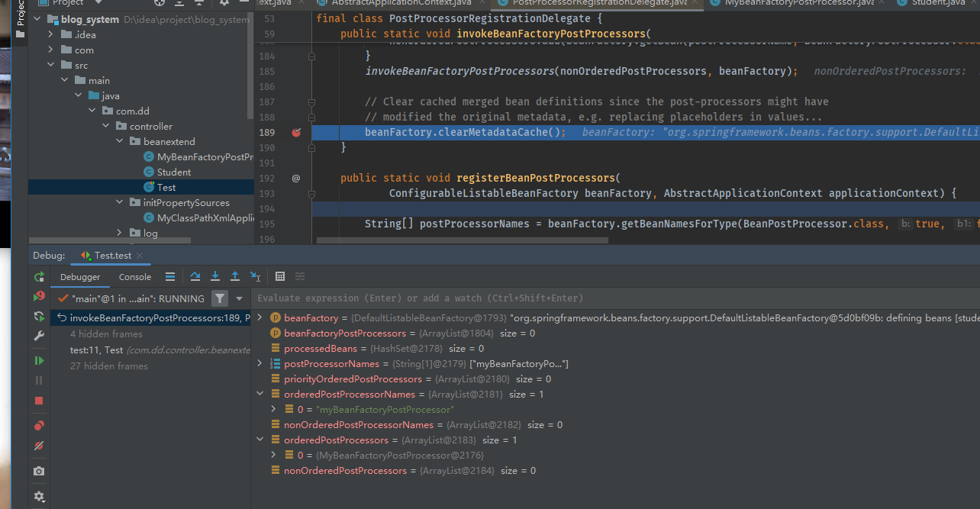Open AbstractApplicationContext.java editor tab
This screenshot has width=980, height=509.
click(401, 3)
